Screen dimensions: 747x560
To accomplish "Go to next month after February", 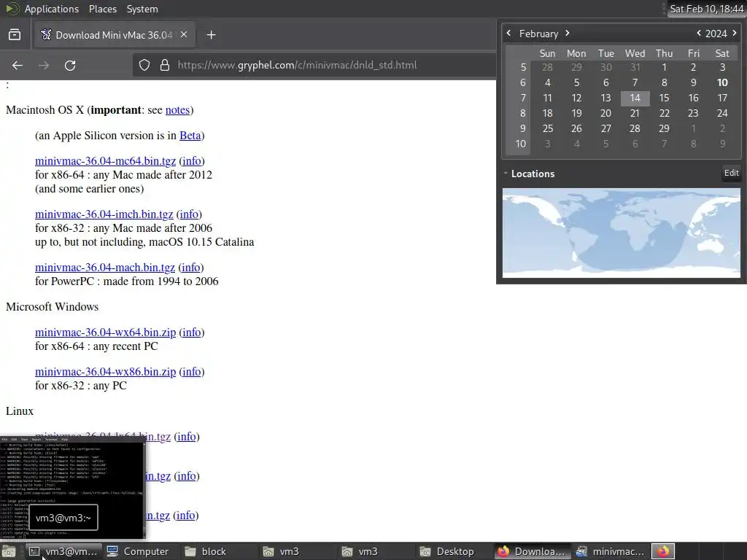I will tap(568, 33).
